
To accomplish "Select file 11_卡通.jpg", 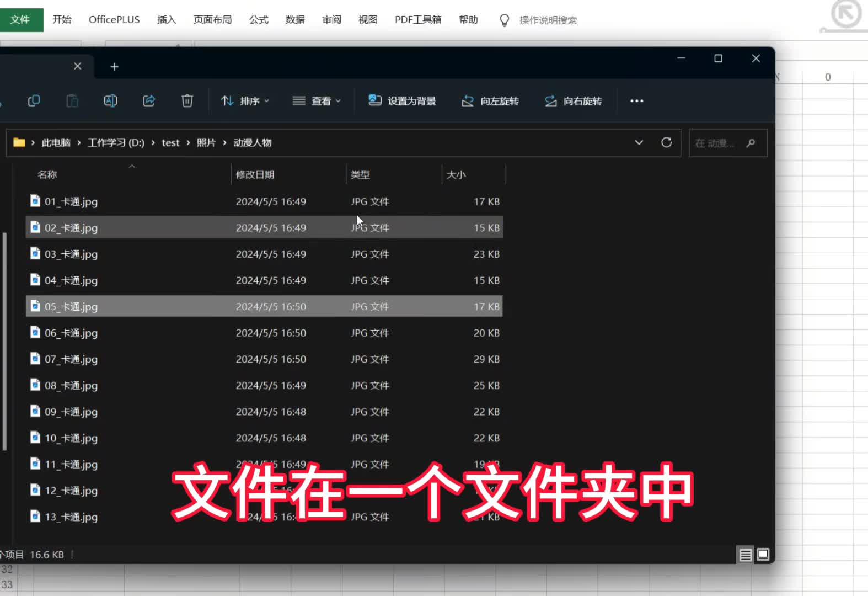I will click(264, 465).
